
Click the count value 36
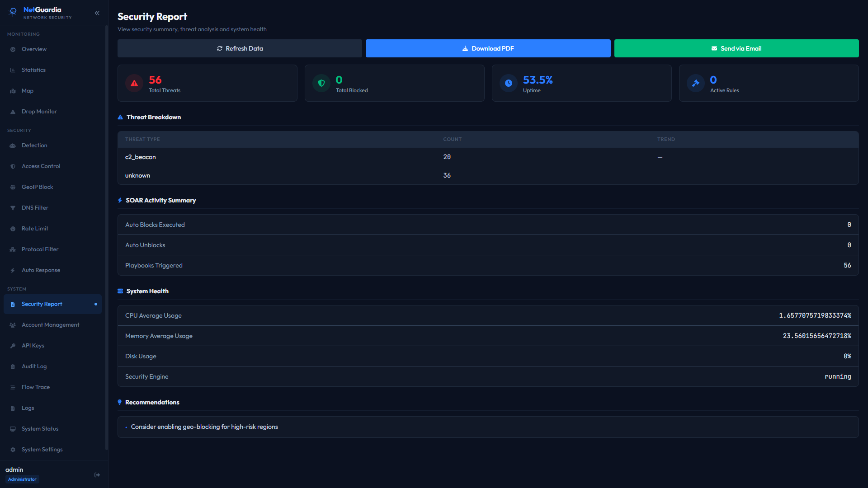coord(447,175)
